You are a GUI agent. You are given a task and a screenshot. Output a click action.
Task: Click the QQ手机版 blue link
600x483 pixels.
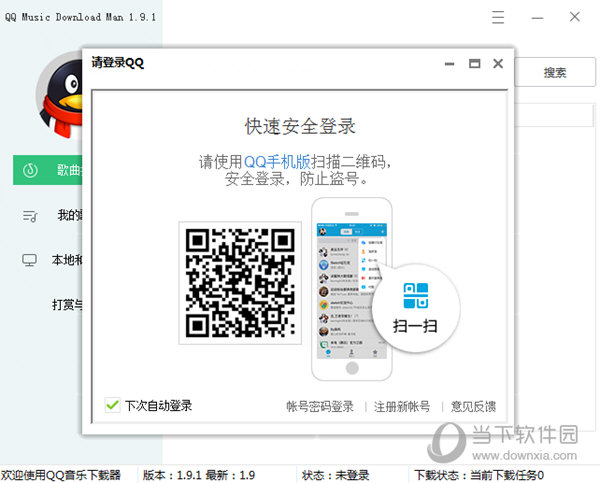(277, 162)
